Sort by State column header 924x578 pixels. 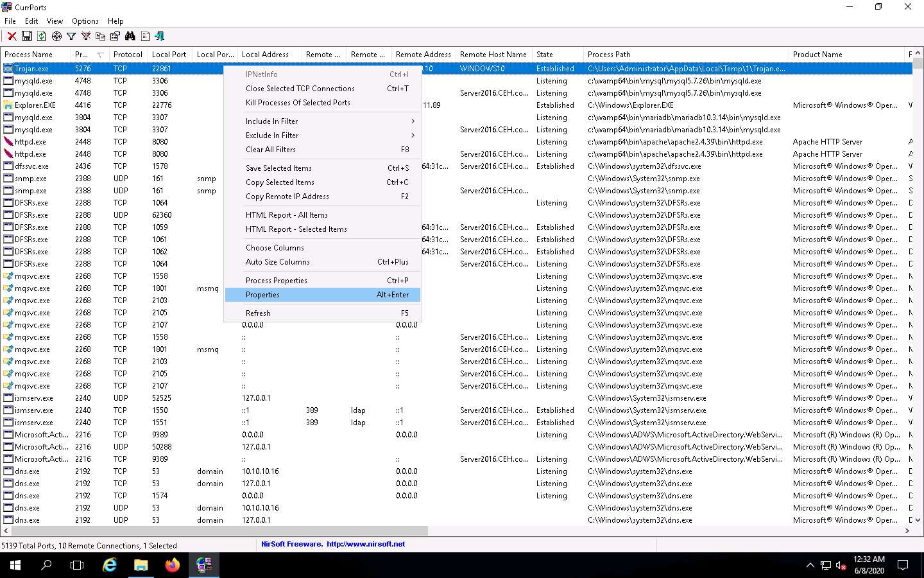(x=558, y=55)
